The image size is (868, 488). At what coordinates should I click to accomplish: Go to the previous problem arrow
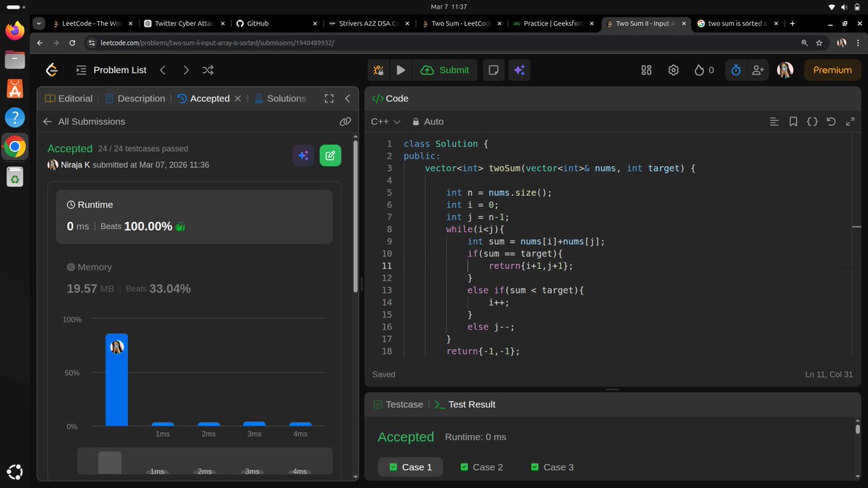[163, 70]
